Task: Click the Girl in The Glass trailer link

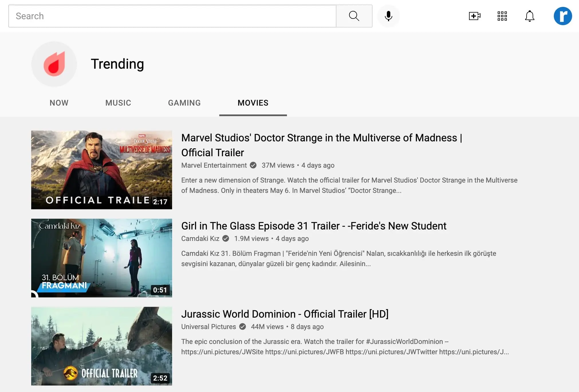Action: click(x=314, y=226)
